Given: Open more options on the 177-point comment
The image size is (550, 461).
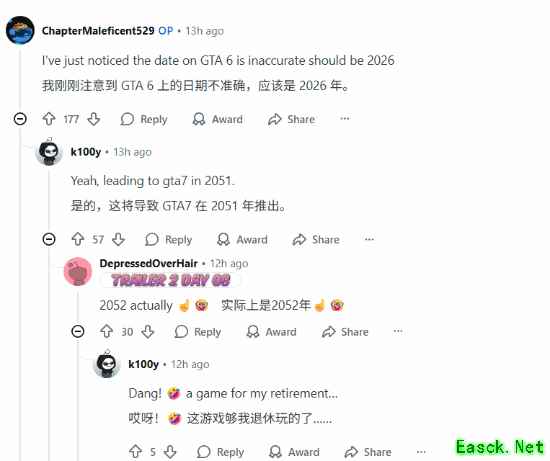Looking at the screenshot, I should 345,119.
